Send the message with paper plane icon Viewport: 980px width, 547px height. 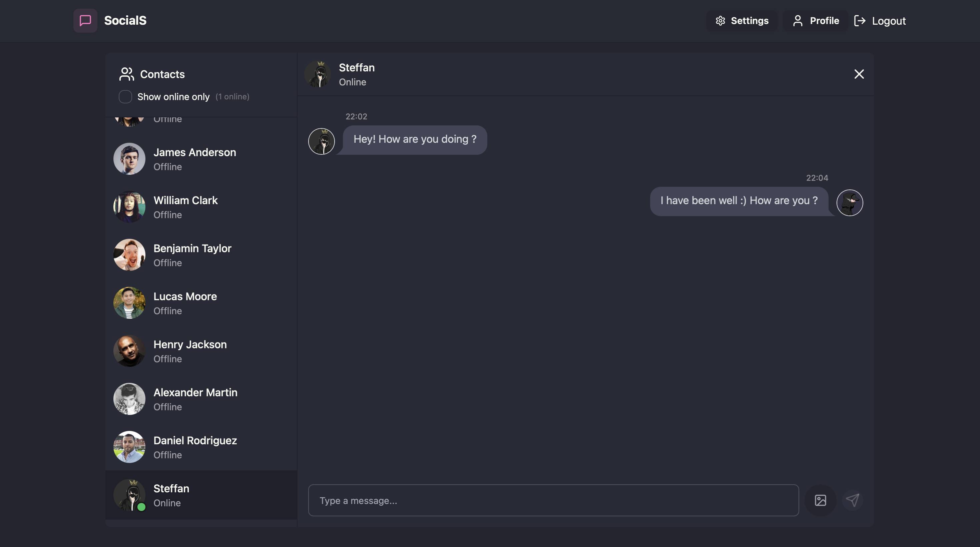pos(852,500)
